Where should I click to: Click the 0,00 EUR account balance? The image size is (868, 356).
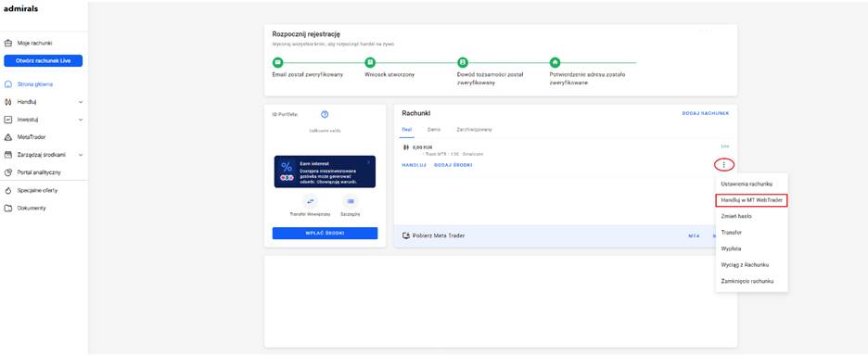[422, 147]
